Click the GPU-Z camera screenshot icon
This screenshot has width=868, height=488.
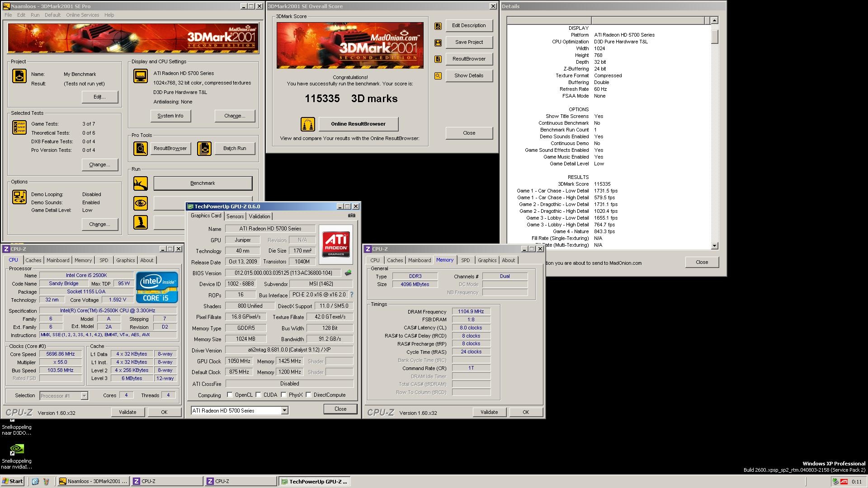[x=351, y=216]
